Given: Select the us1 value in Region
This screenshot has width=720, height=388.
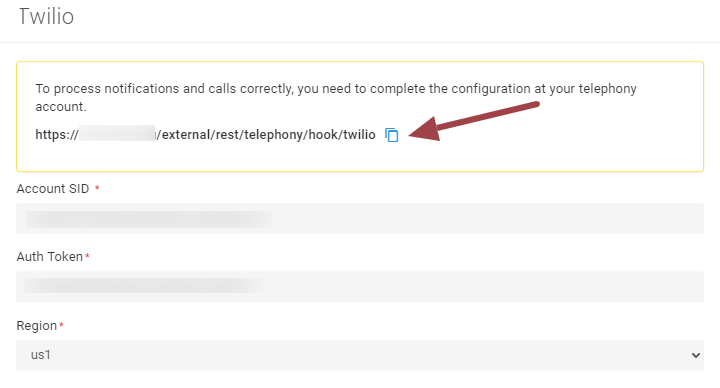Looking at the screenshot, I should 40,355.
